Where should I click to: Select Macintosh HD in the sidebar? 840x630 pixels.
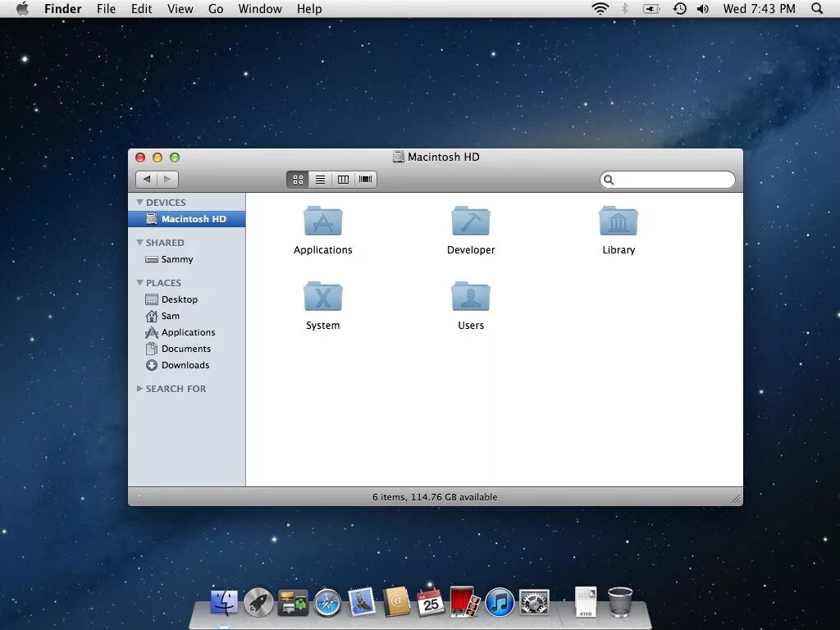point(186,218)
